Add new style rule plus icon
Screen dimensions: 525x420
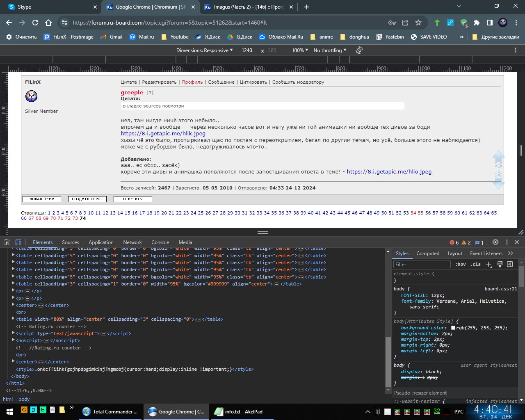pyautogui.click(x=489, y=264)
